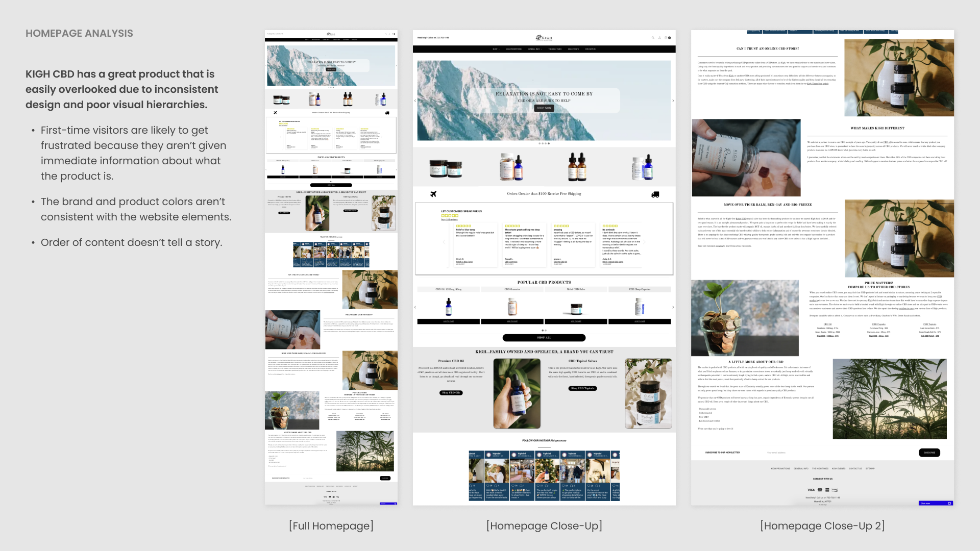
Task: Click popular products carousel next arrow
Action: tap(673, 307)
